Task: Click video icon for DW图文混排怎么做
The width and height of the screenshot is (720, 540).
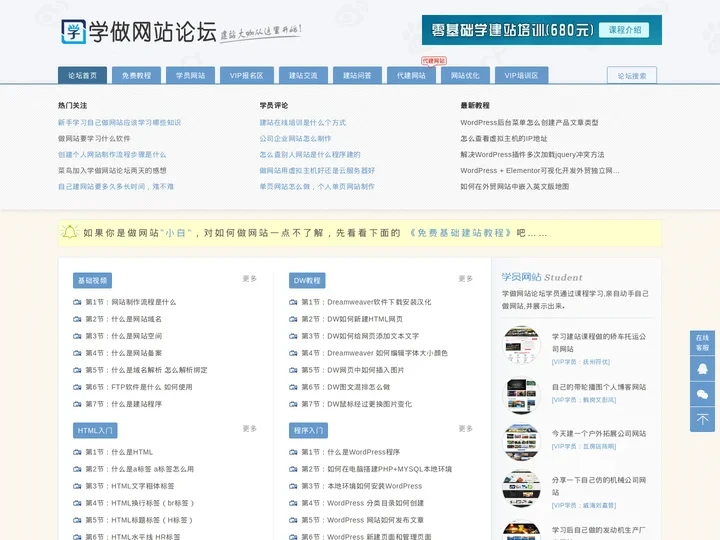Action: pos(293,387)
